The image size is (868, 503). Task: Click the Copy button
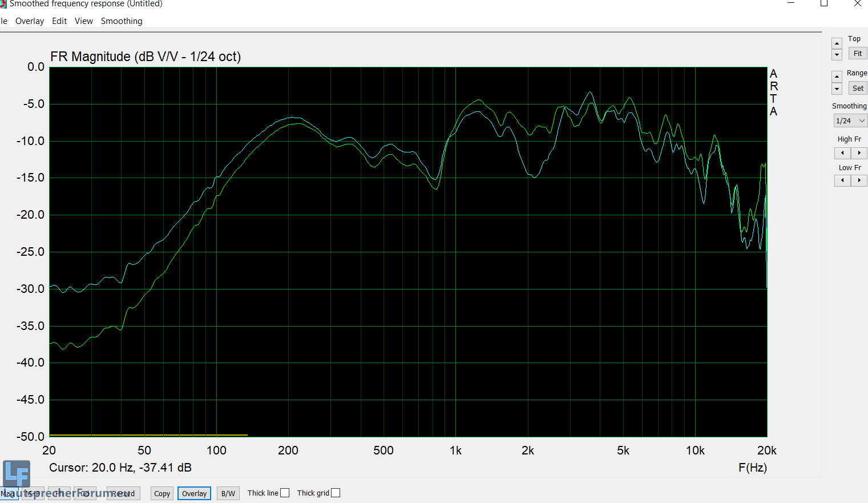tap(162, 493)
